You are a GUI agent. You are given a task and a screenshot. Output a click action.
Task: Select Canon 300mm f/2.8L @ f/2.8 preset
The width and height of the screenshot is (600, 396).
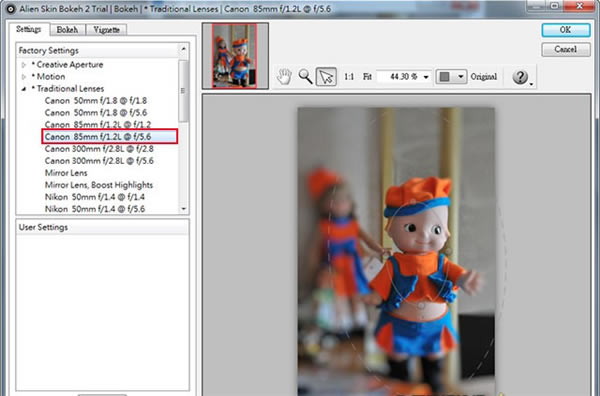click(x=99, y=149)
